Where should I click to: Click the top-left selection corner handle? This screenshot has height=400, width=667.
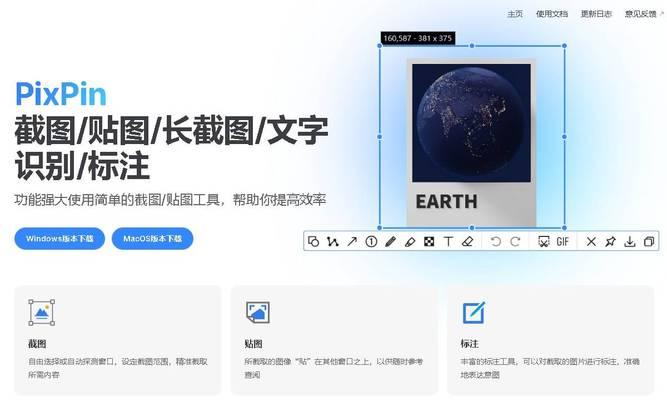[380, 46]
